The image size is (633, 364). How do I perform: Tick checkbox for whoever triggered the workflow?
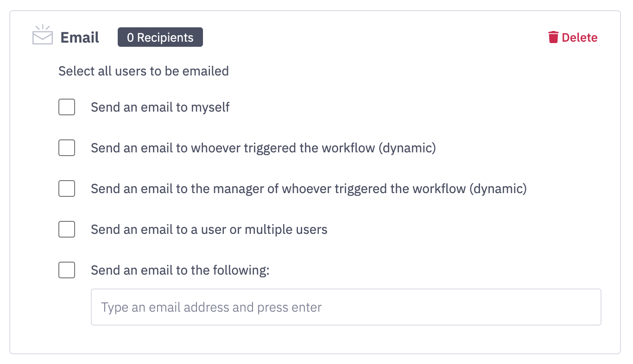(67, 148)
